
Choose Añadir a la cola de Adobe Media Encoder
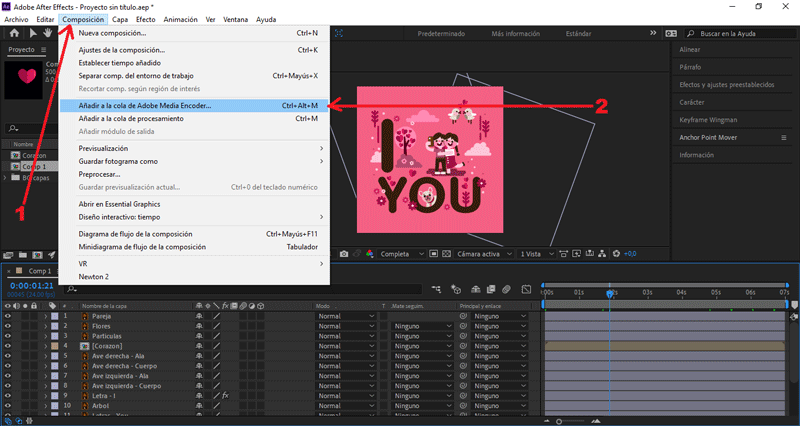tap(145, 105)
